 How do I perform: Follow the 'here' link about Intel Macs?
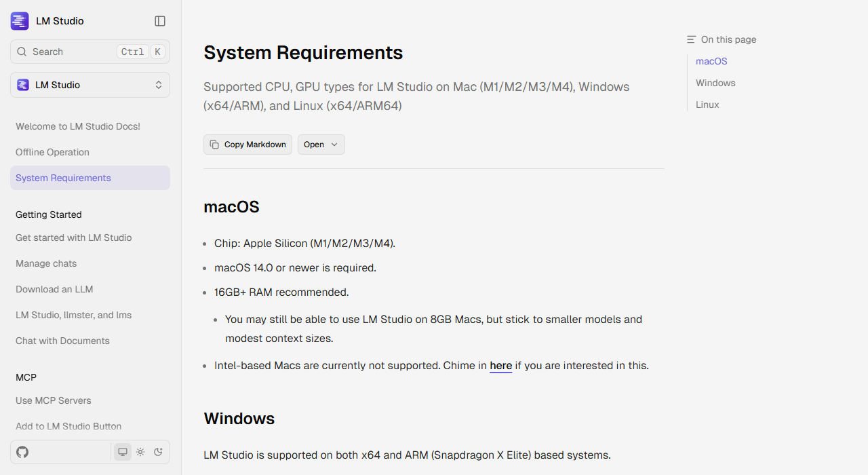tap(501, 366)
